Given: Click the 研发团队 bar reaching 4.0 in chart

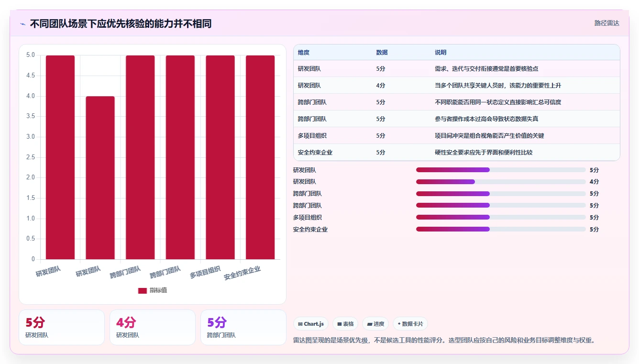Looking at the screenshot, I should click(x=100, y=178).
